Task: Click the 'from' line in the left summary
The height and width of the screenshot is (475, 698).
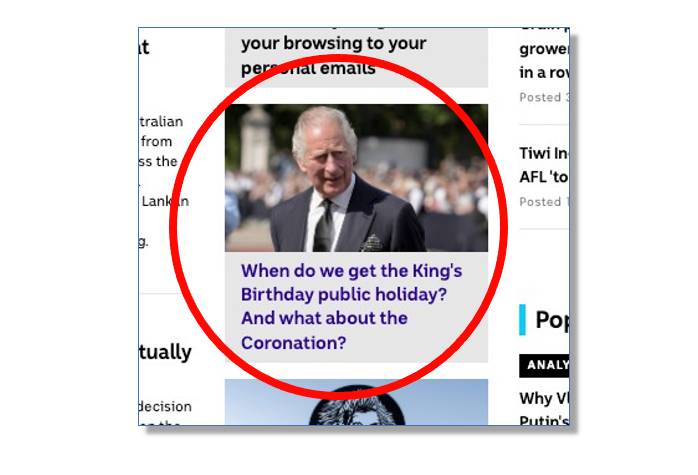Action: point(156,142)
